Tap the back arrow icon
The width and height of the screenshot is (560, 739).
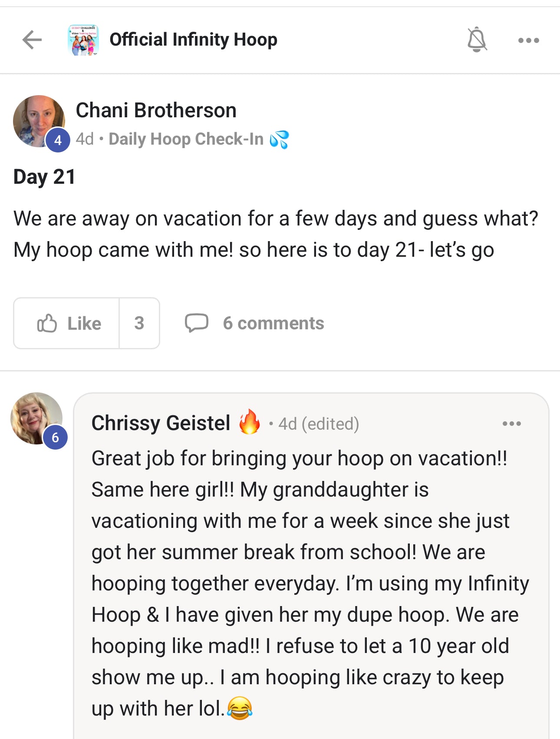[32, 40]
